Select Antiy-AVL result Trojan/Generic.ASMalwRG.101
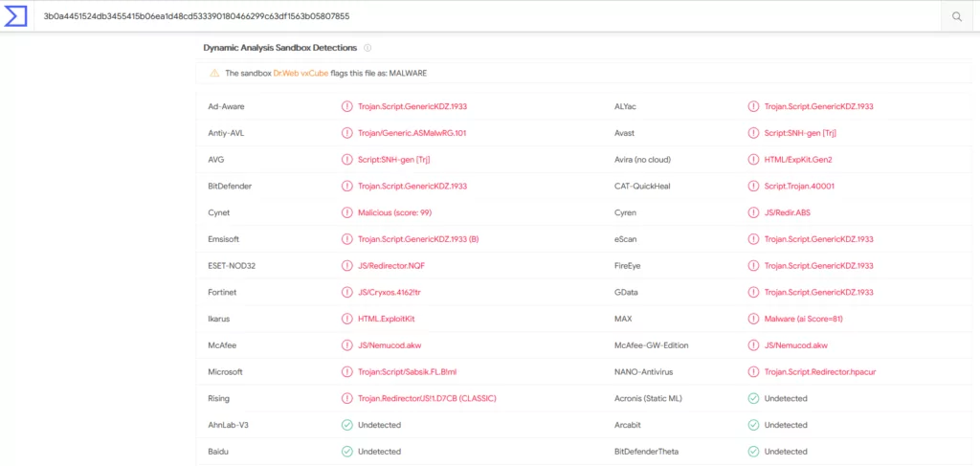980x466 pixels. (412, 133)
